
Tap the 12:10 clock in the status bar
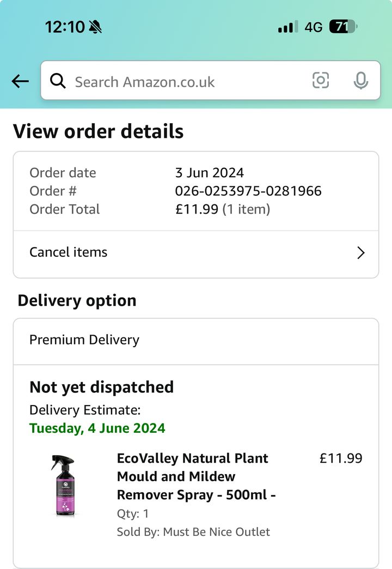(x=65, y=27)
